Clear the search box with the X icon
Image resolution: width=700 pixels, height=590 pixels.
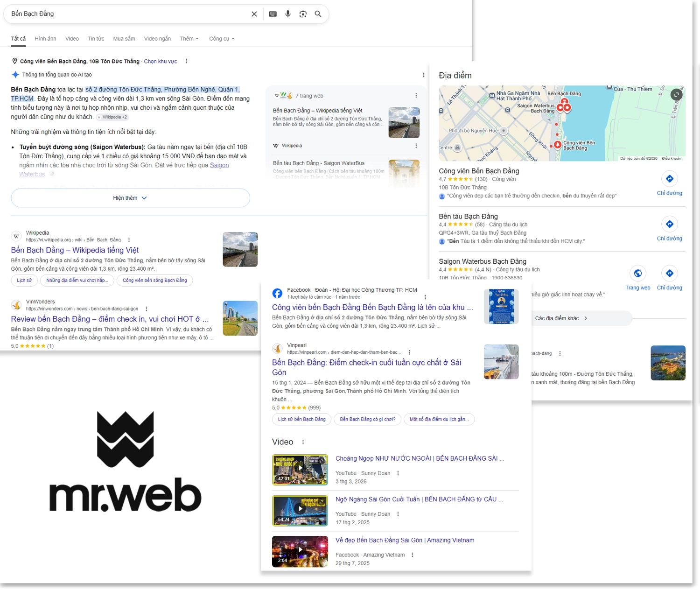tap(254, 14)
